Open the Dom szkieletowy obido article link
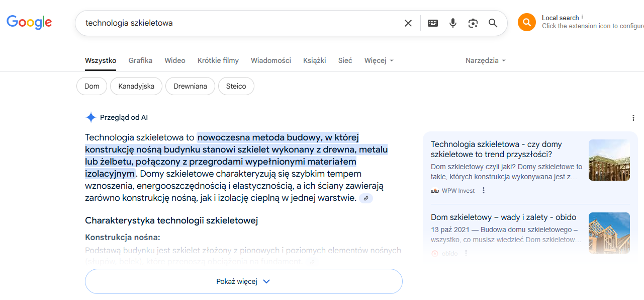Viewport: 644px width, 300px height. 503,217
